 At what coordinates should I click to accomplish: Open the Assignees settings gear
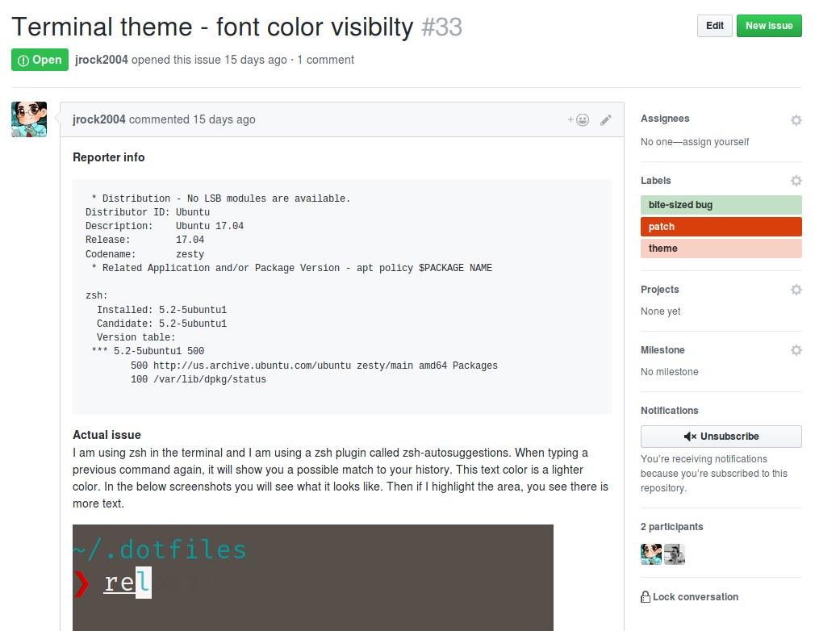click(796, 119)
